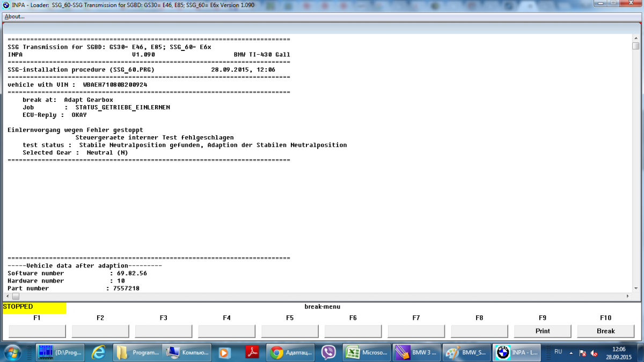Screen dimensions: 644x362
Task: Click the empty F1 function button
Action: pos(37,331)
